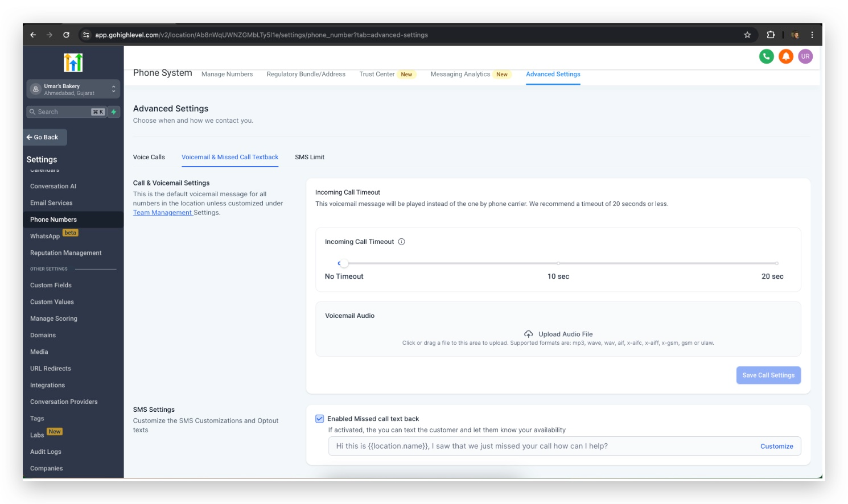The image size is (848, 504).
Task: Click the HighLevel logo in sidebar
Action: coord(73,63)
